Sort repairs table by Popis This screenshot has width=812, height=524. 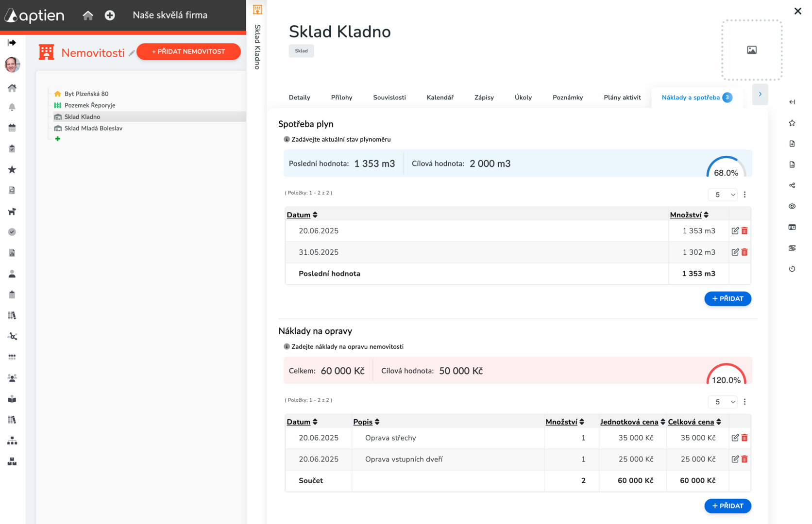366,422
